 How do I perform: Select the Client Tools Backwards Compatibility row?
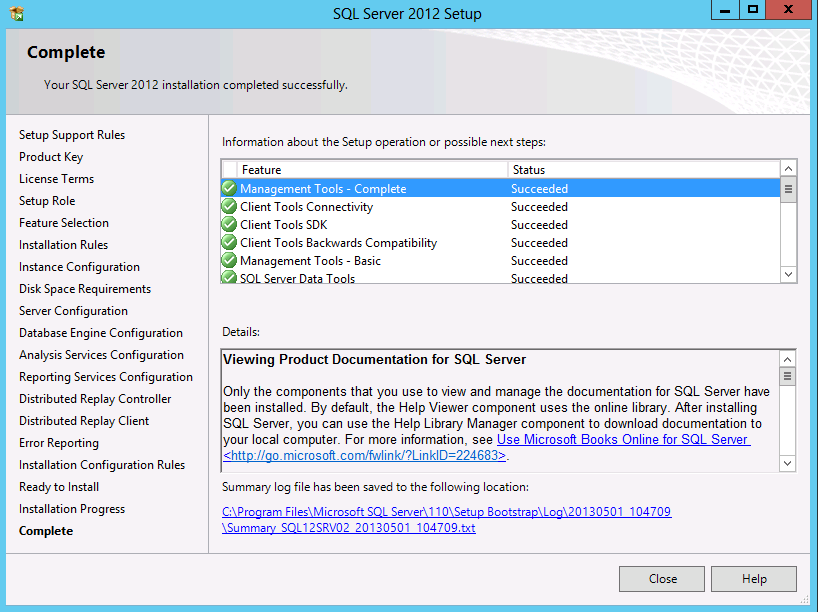(501, 243)
